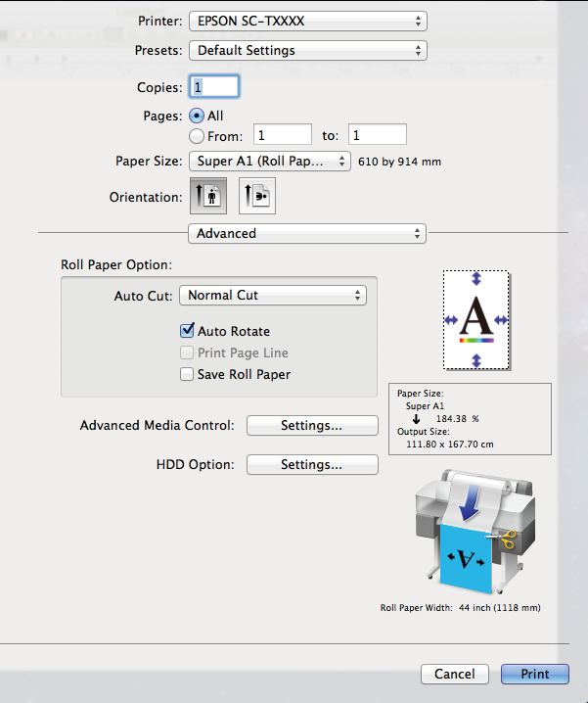Open the Printer dropdown EPSON SC-TXXXX
Screen dimensions: 588x703
pyautogui.click(x=308, y=22)
